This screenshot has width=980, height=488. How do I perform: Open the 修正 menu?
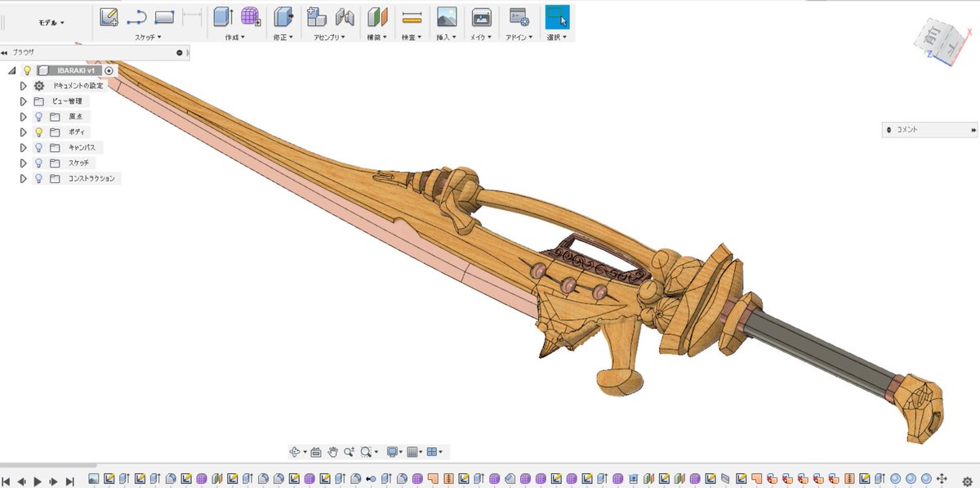point(283,37)
